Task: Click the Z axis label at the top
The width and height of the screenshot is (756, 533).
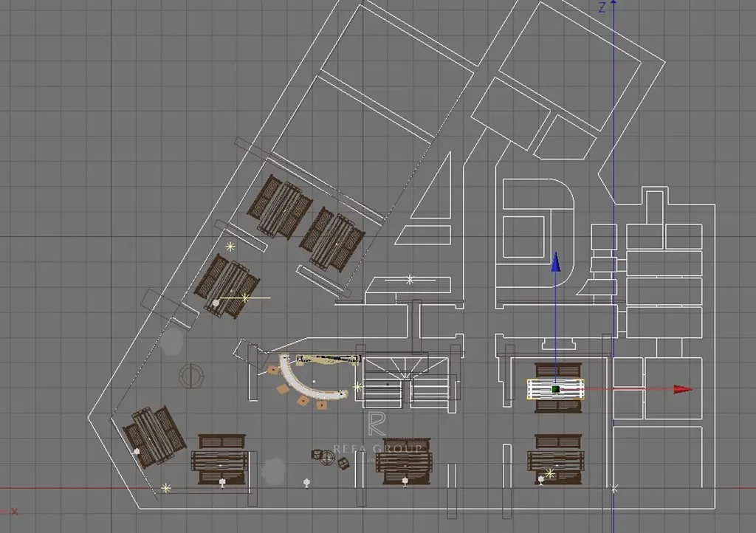Action: (x=602, y=8)
